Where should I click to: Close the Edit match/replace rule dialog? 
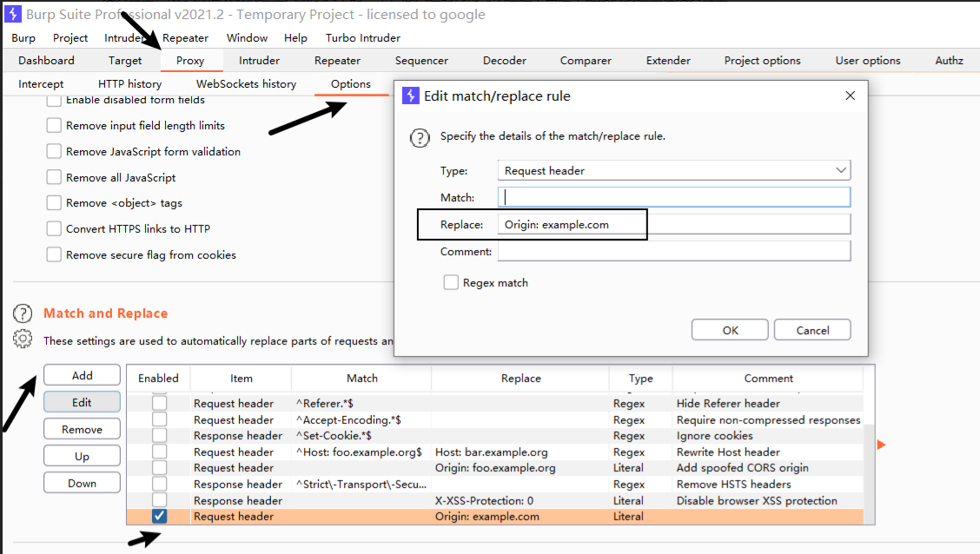click(850, 96)
